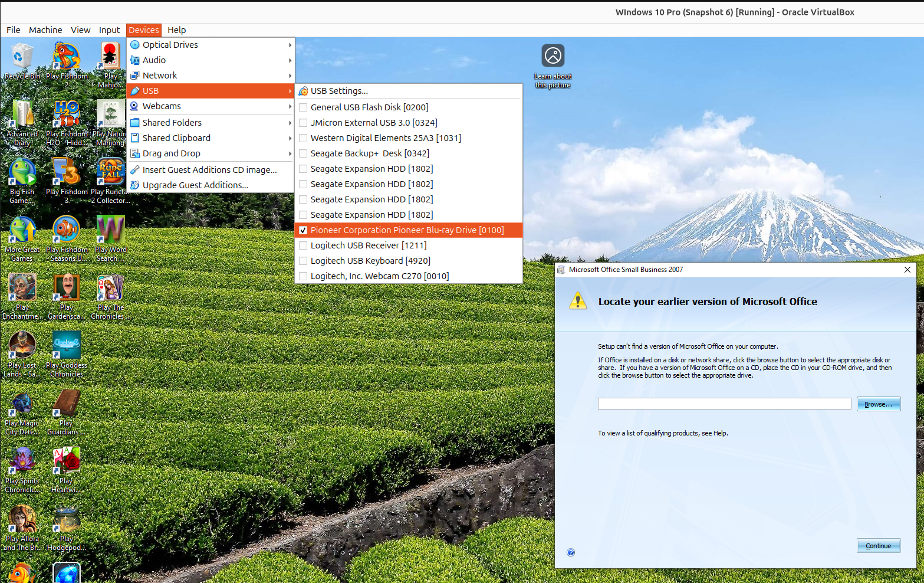
Task: Select the Recycle Bin desktop icon
Action: [x=22, y=61]
